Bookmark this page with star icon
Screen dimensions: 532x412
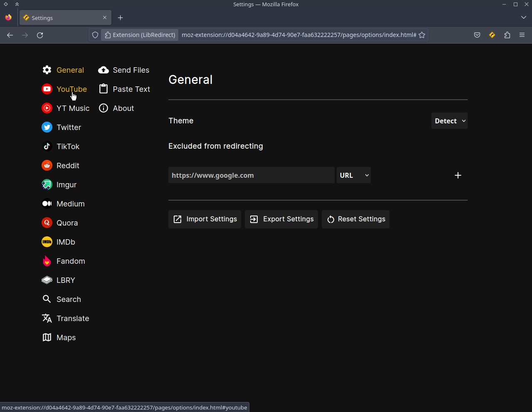(x=422, y=35)
